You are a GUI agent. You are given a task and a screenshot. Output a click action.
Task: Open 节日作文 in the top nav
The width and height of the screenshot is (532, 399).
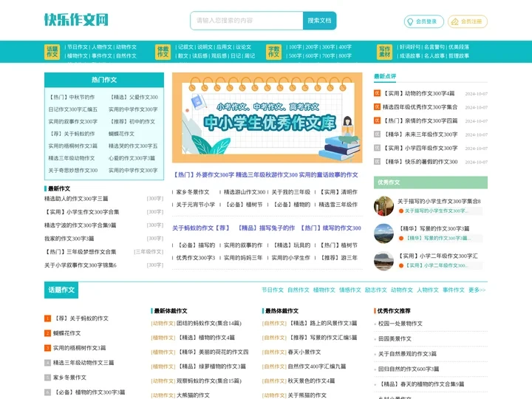(x=78, y=47)
